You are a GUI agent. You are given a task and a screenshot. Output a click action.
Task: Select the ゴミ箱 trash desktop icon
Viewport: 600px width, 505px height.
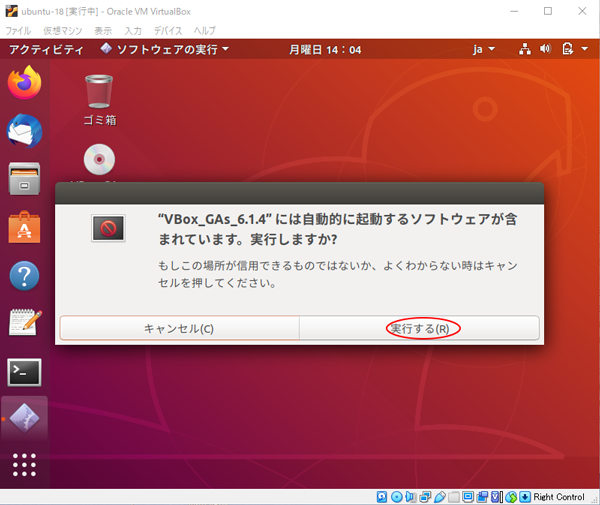click(x=99, y=100)
